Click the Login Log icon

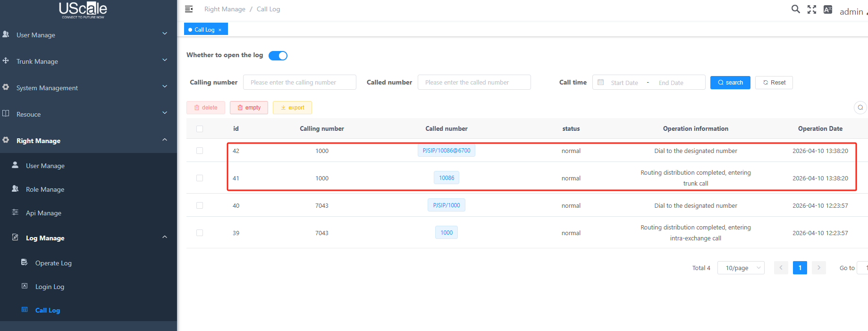(25, 286)
